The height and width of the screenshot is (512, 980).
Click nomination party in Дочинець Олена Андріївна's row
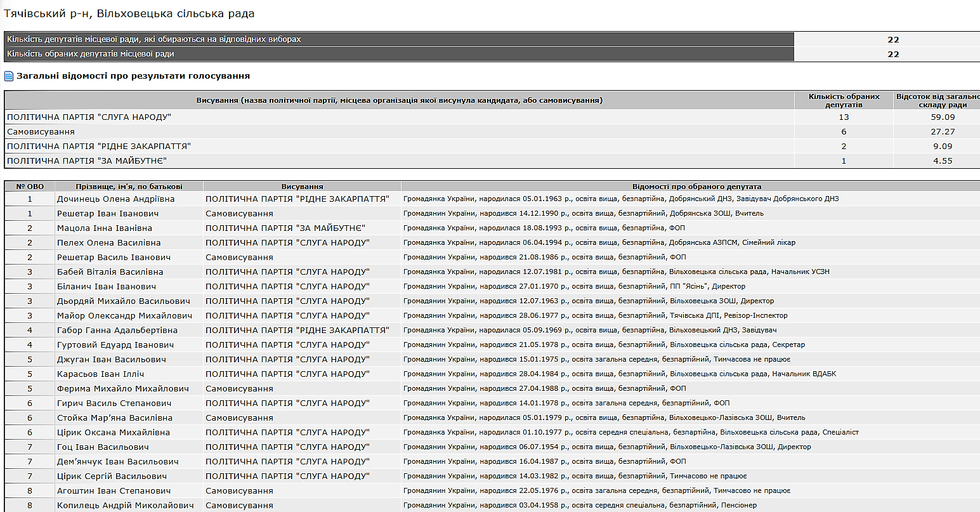tap(297, 199)
